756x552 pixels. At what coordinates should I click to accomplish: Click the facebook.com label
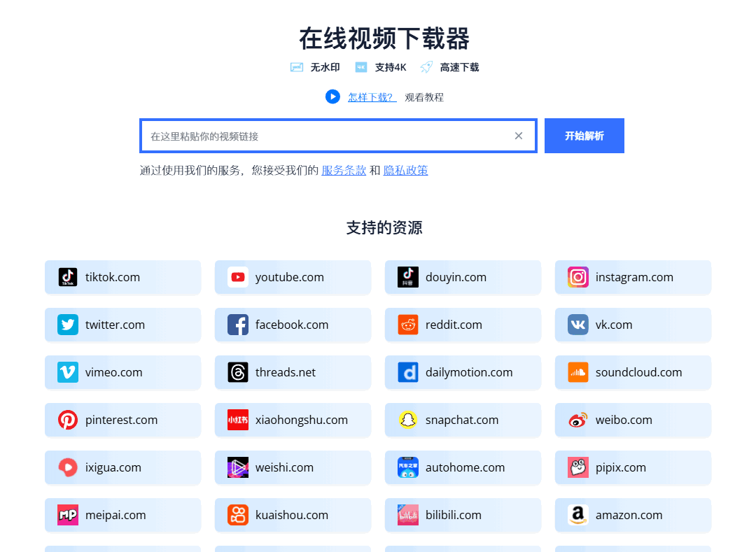[x=292, y=325]
